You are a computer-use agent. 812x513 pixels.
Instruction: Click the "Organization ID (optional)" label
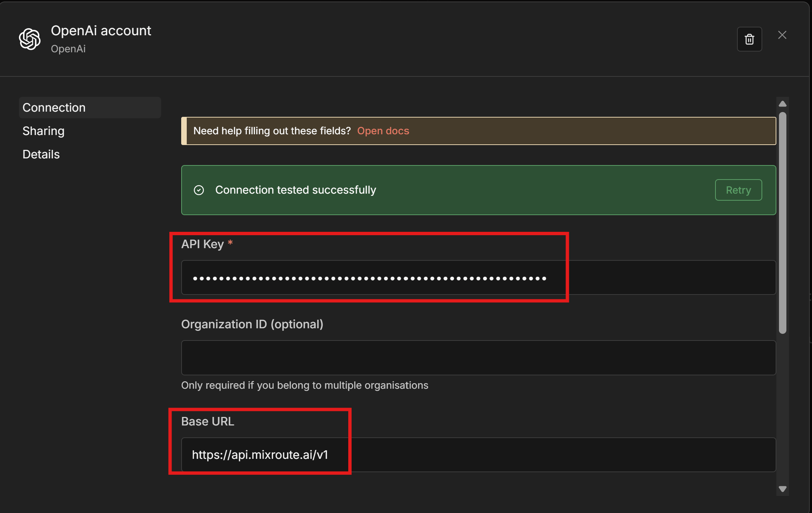(x=252, y=324)
